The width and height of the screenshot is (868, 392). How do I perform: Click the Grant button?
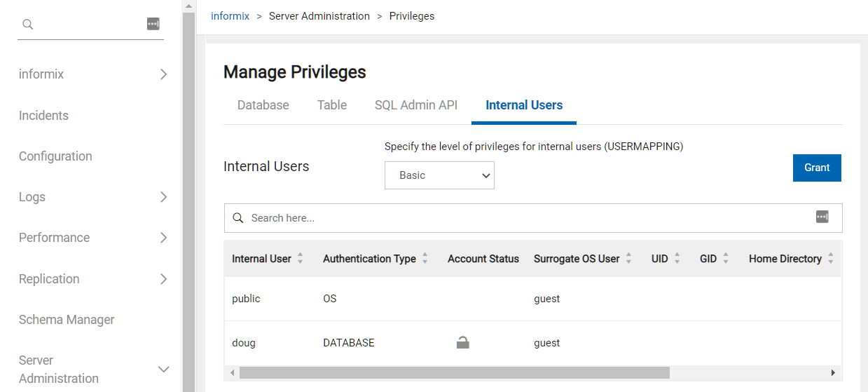[816, 168]
